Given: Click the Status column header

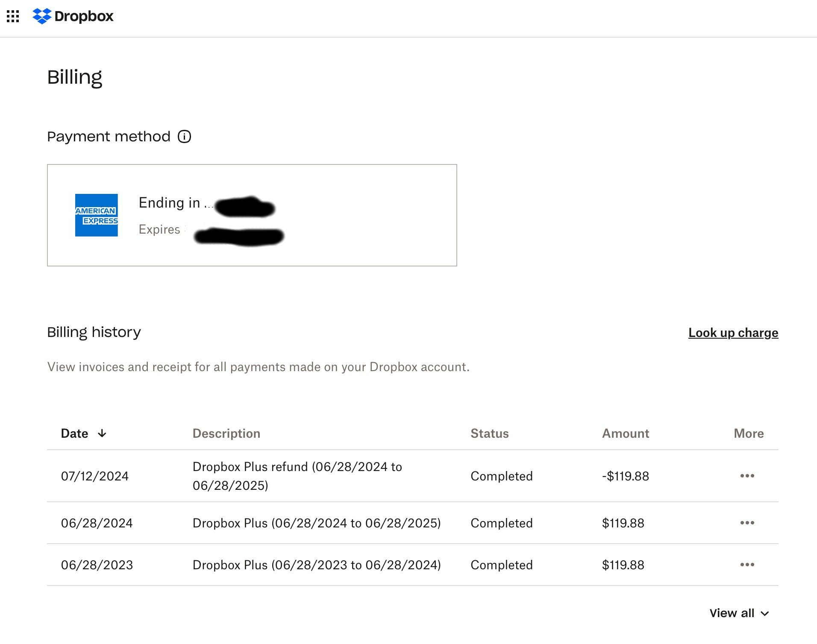Looking at the screenshot, I should [490, 433].
